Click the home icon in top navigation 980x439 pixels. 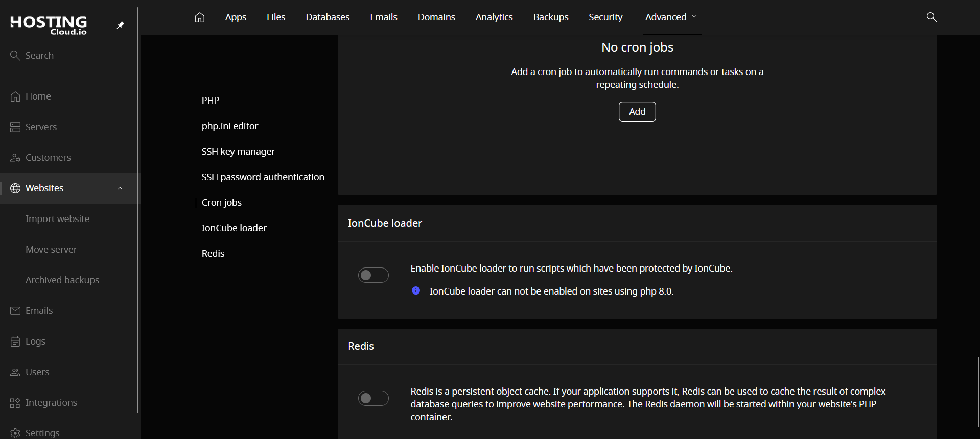click(200, 17)
